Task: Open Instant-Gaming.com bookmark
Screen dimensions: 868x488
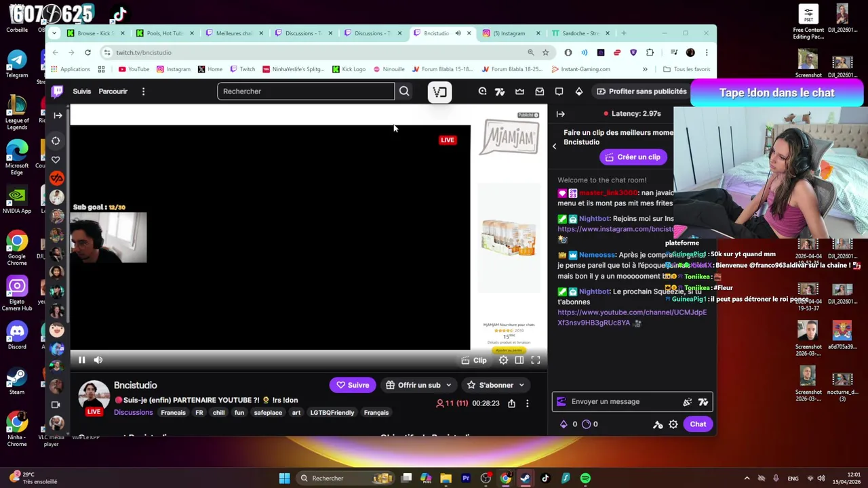Action: pos(580,69)
